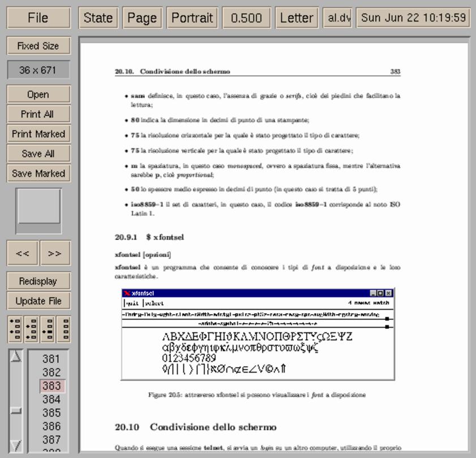The width and height of the screenshot is (476, 458).
Task: Click the page list scroll down arrow
Action: [x=16, y=445]
